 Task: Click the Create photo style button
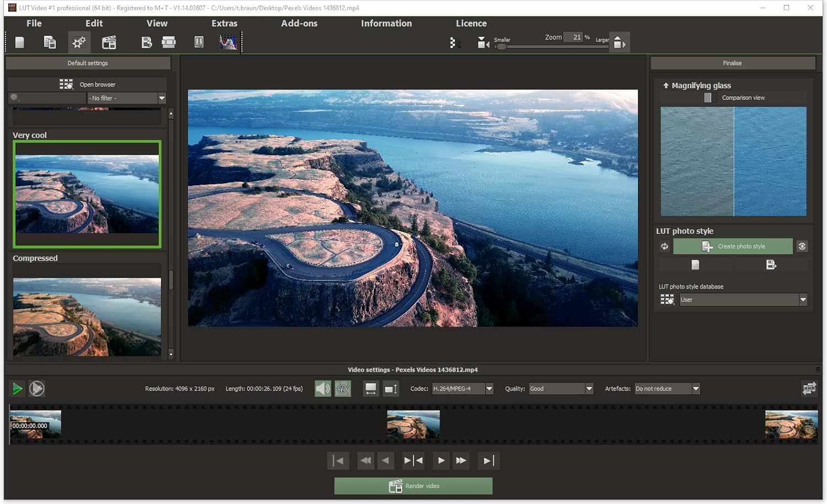coord(733,246)
